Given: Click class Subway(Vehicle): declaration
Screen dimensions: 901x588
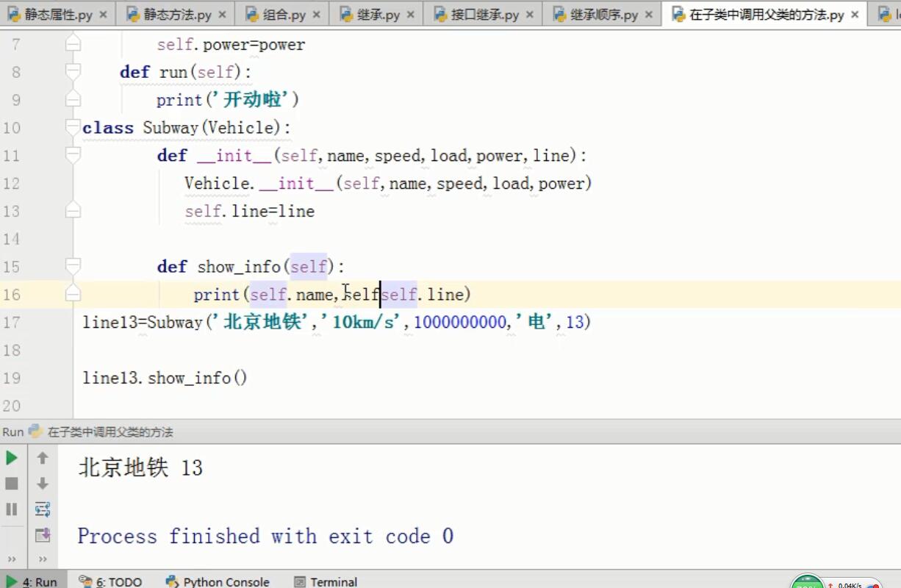Looking at the screenshot, I should [x=187, y=128].
